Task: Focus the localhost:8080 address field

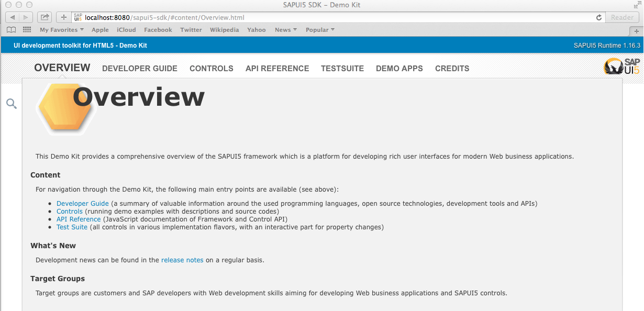Action: pyautogui.click(x=339, y=17)
